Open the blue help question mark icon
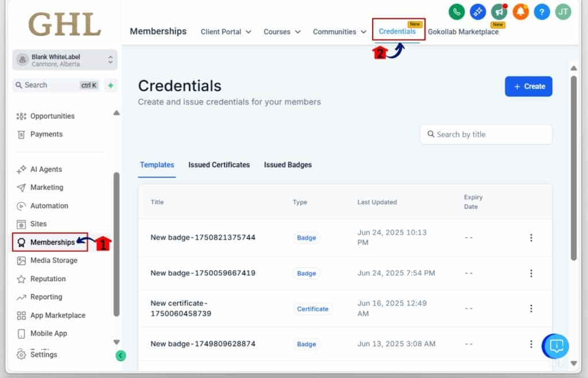The width and height of the screenshot is (588, 378). coord(541,11)
